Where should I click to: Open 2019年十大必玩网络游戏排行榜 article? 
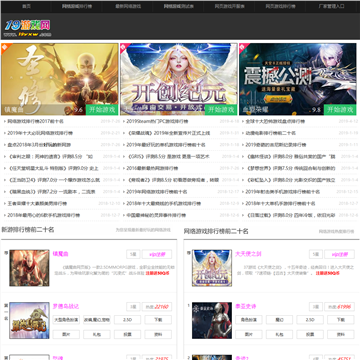[x=40, y=133]
